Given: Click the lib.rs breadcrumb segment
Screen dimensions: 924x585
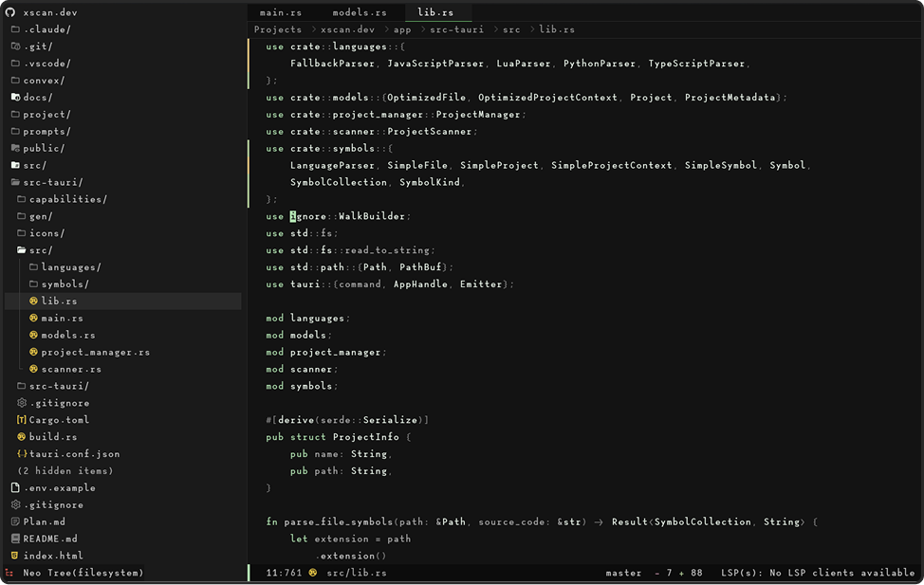Looking at the screenshot, I should (x=557, y=29).
